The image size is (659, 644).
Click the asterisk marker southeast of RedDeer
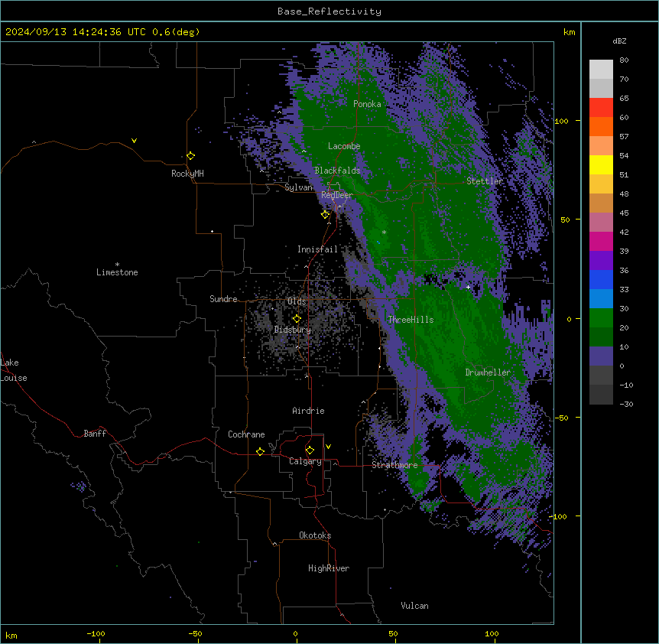coord(384,232)
